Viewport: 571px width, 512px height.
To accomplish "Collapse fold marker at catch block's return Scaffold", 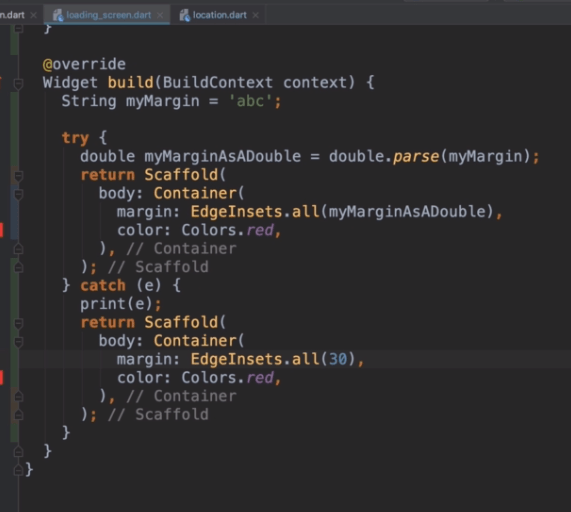I will click(x=18, y=323).
